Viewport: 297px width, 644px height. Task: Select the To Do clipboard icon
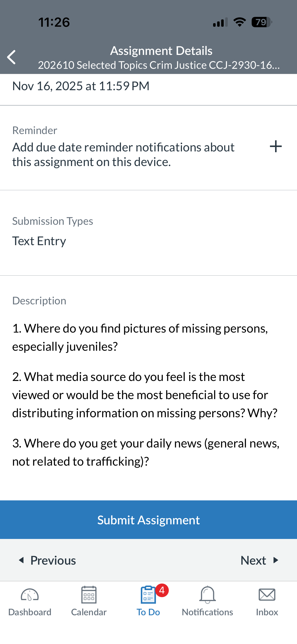tap(148, 595)
